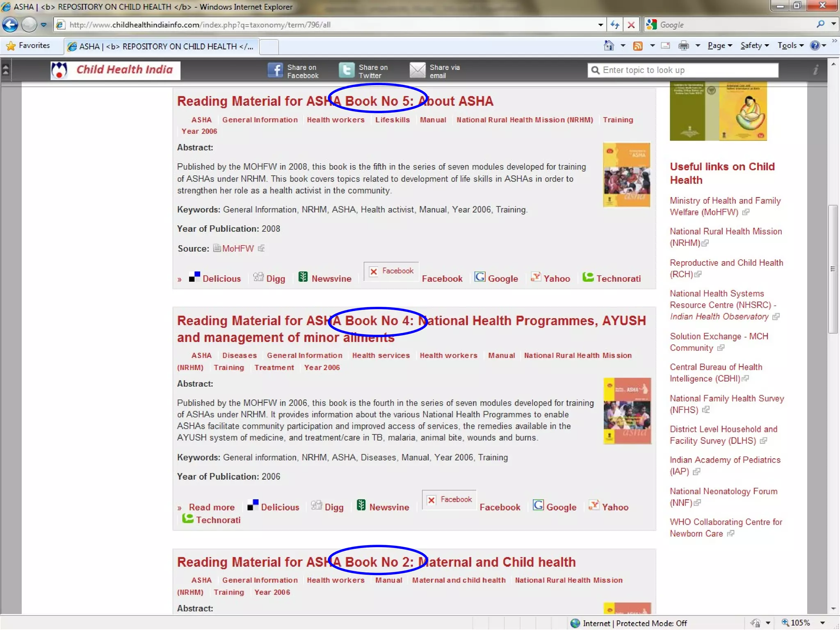Click the Print icon in command bar
This screenshot has height=630, width=840.
683,46
